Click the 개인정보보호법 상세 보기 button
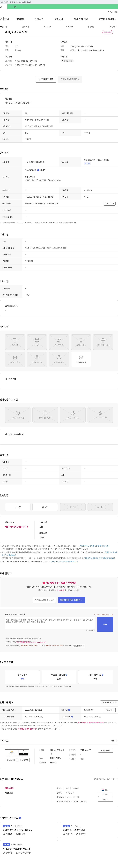The image size is (118, 868). pyautogui.click(x=44, y=600)
